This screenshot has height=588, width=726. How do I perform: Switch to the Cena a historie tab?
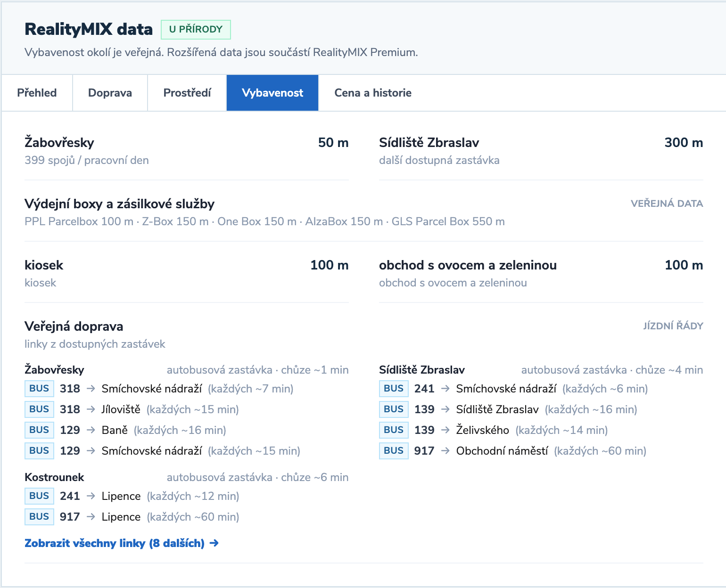pyautogui.click(x=373, y=93)
